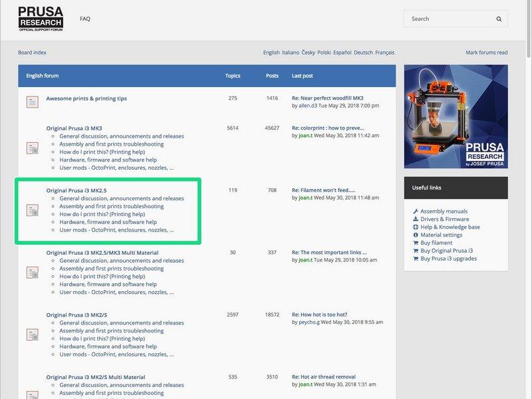Open last post Re: The most important links ...
The width and height of the screenshot is (532, 399).
pyautogui.click(x=329, y=253)
